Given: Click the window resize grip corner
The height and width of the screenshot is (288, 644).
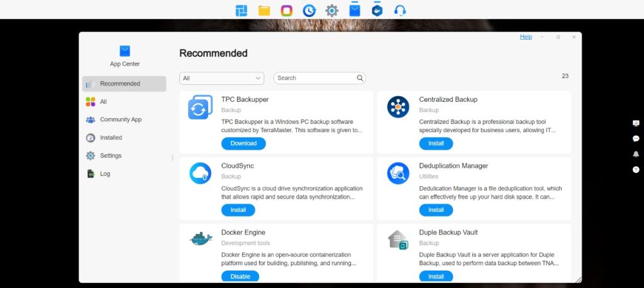Looking at the screenshot, I should coord(578,279).
